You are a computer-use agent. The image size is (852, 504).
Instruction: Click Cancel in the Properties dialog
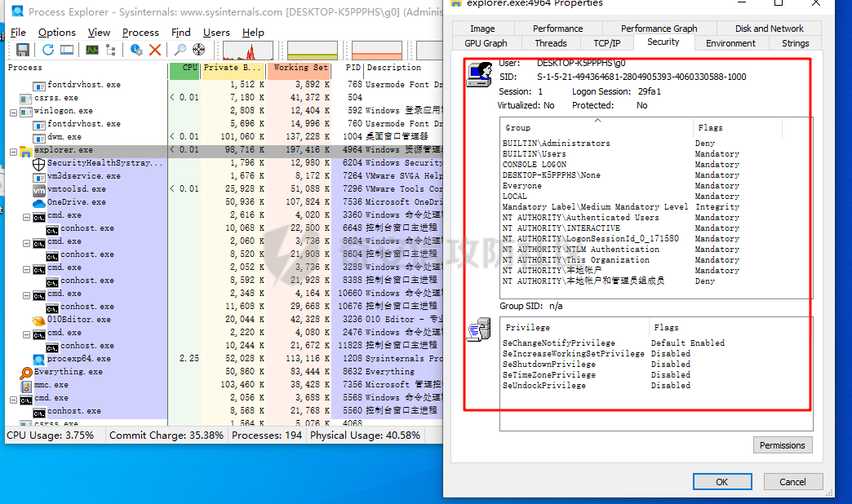point(792,482)
